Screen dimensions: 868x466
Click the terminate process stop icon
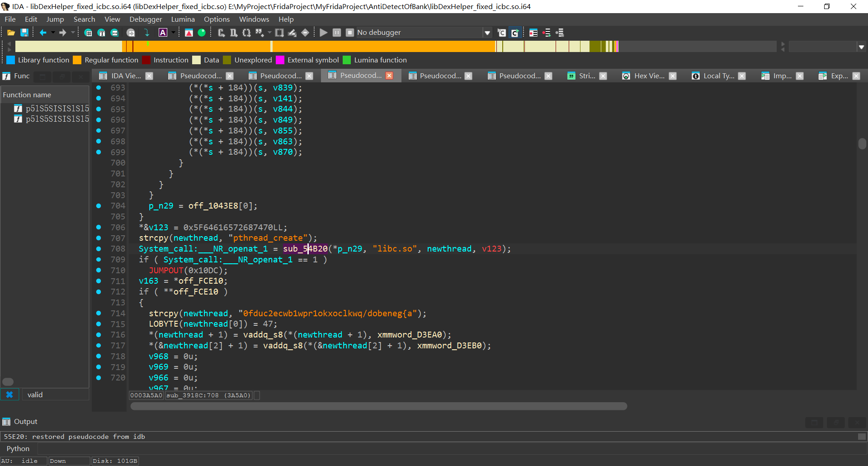(349, 33)
